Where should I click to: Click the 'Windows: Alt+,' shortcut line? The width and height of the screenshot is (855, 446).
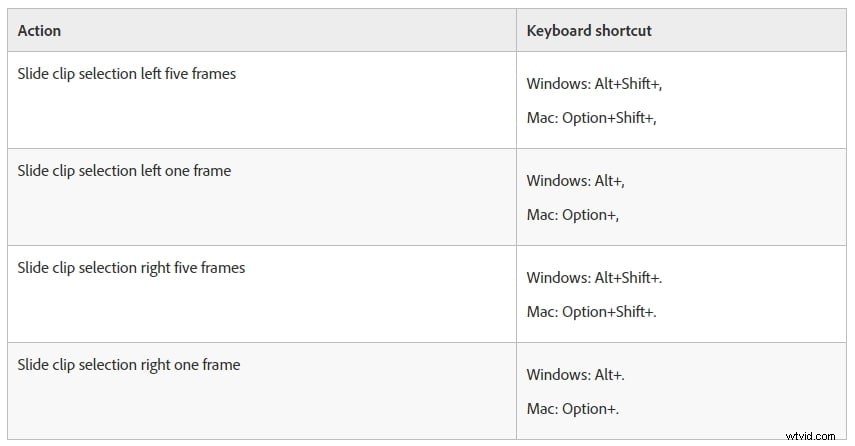[x=575, y=181]
